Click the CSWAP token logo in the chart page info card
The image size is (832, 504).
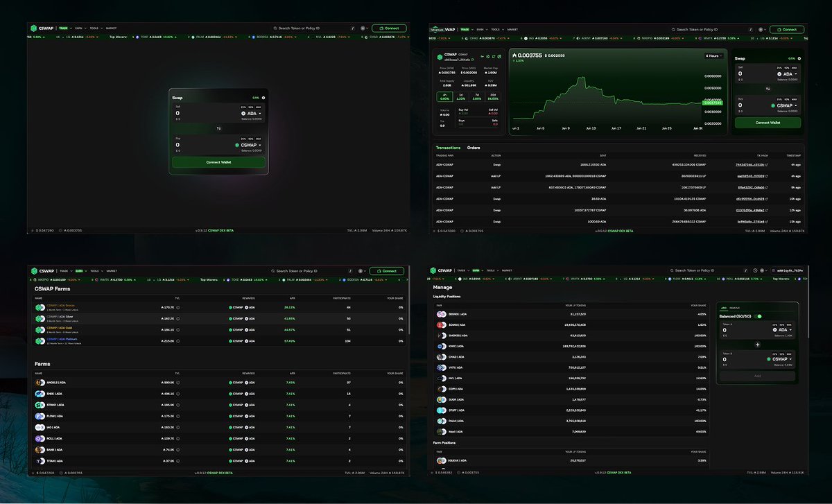(438, 58)
